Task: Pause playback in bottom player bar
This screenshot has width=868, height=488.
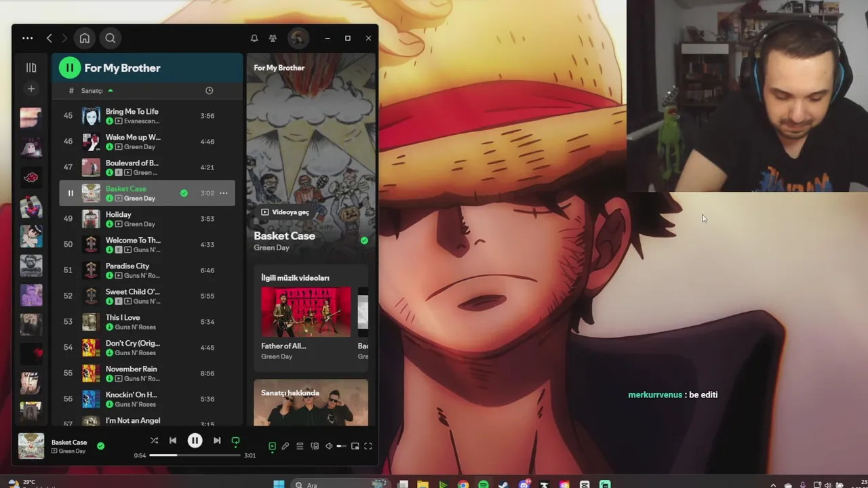Action: click(x=195, y=441)
